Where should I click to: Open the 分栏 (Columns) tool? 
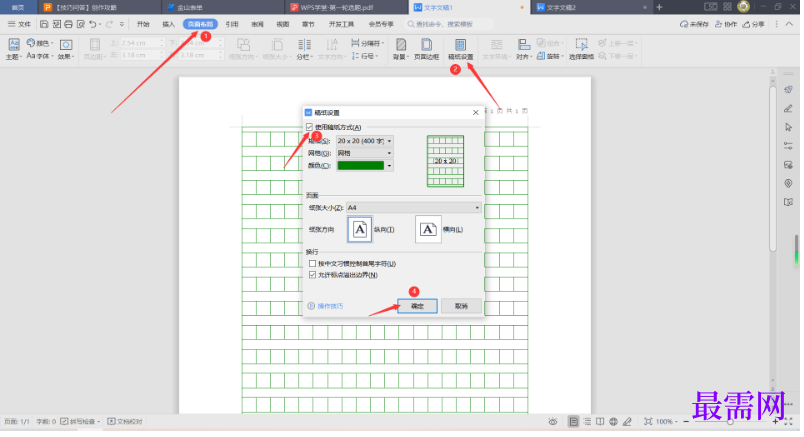(x=305, y=49)
